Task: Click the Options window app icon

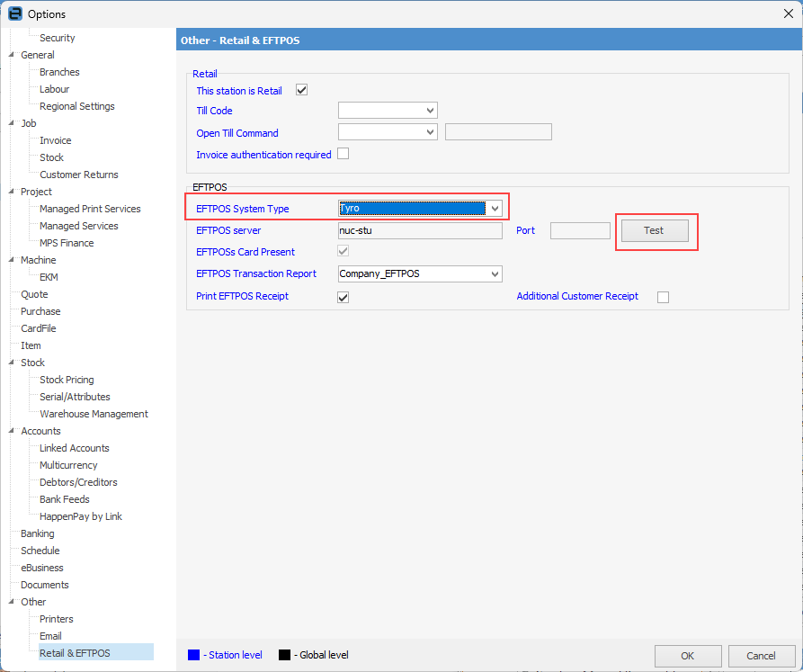Action: 14,13
